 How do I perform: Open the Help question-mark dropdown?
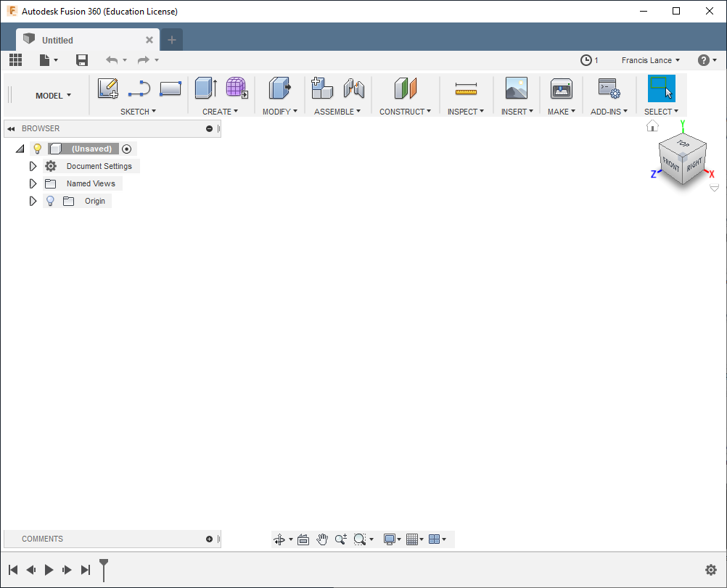click(x=707, y=60)
